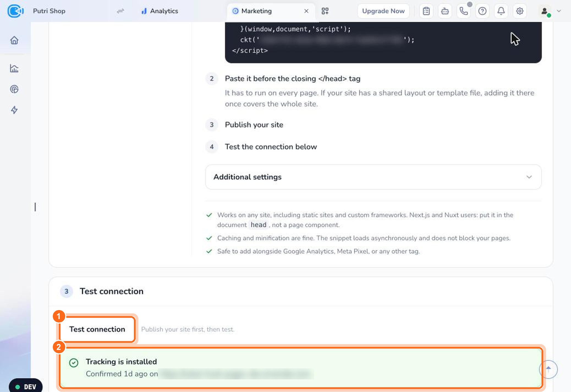Click the Upgrade Now button
Image resolution: width=571 pixels, height=392 pixels.
click(383, 11)
